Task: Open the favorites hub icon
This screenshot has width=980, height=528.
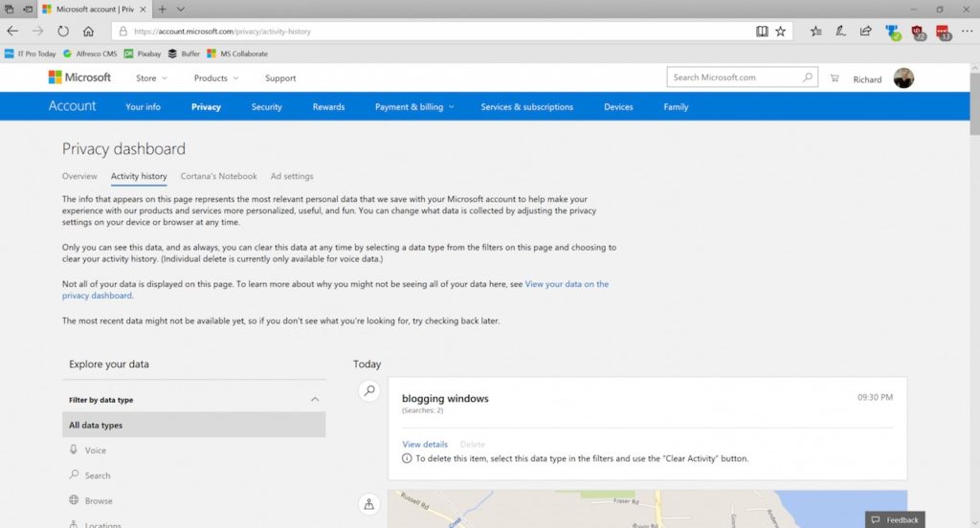Action: click(815, 32)
